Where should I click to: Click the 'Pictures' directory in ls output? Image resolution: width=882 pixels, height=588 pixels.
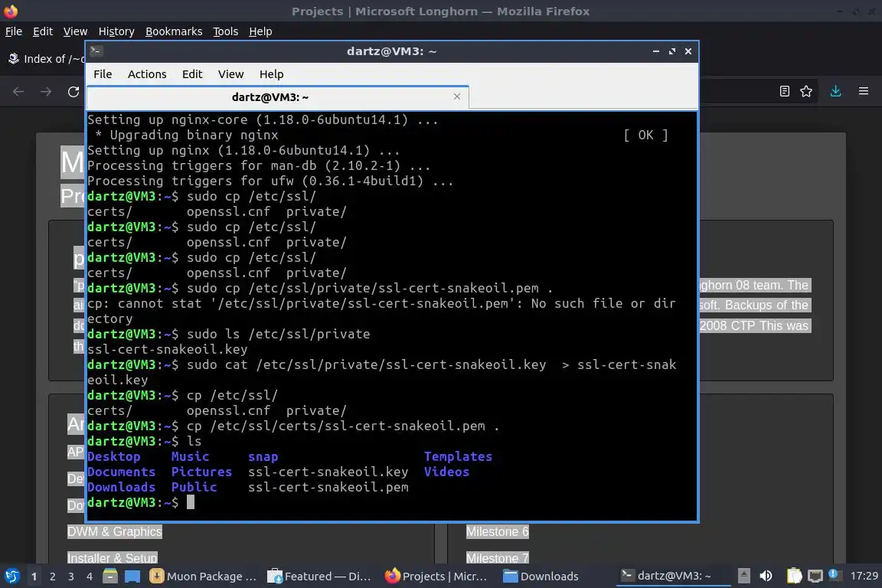coord(201,472)
